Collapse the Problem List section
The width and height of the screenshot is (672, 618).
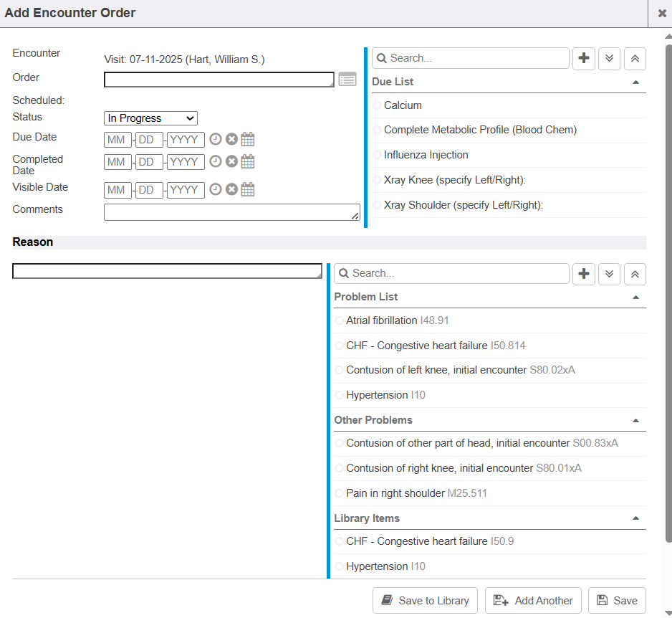635,297
